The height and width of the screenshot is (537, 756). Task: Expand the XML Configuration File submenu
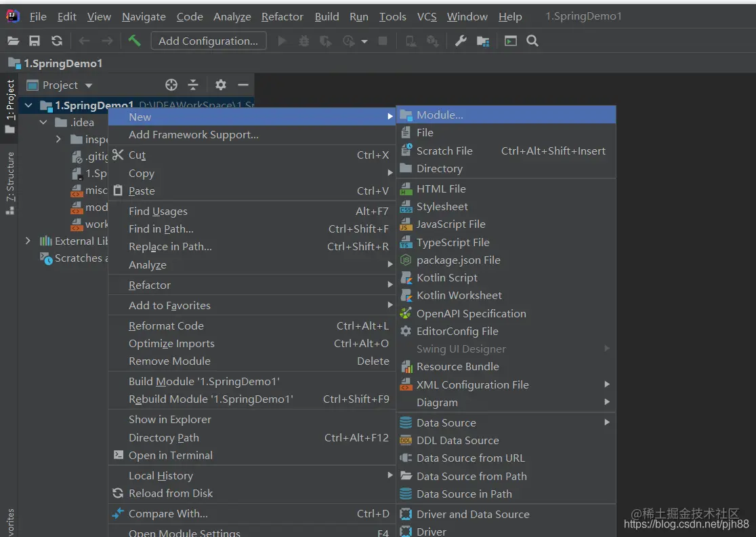[x=506, y=384]
